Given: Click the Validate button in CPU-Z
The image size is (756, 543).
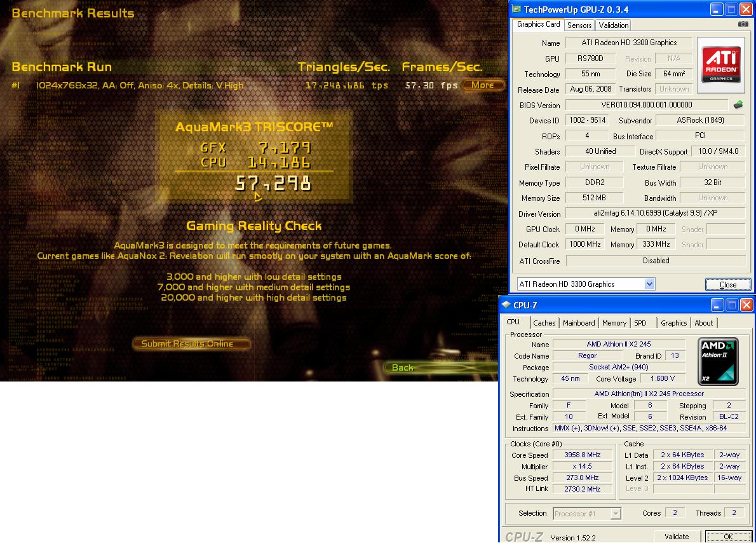Looking at the screenshot, I should click(677, 536).
